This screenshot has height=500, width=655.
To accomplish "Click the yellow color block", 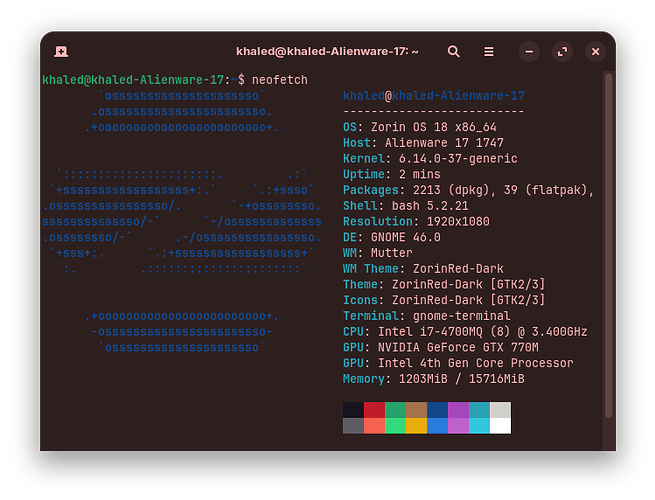I will pyautogui.click(x=416, y=426).
